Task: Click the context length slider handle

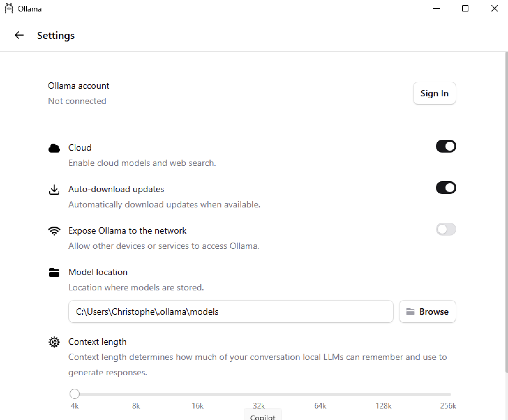Action: pyautogui.click(x=75, y=394)
